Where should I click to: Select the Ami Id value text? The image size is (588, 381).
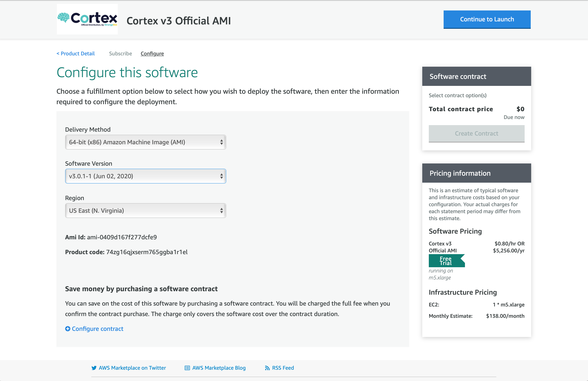122,237
